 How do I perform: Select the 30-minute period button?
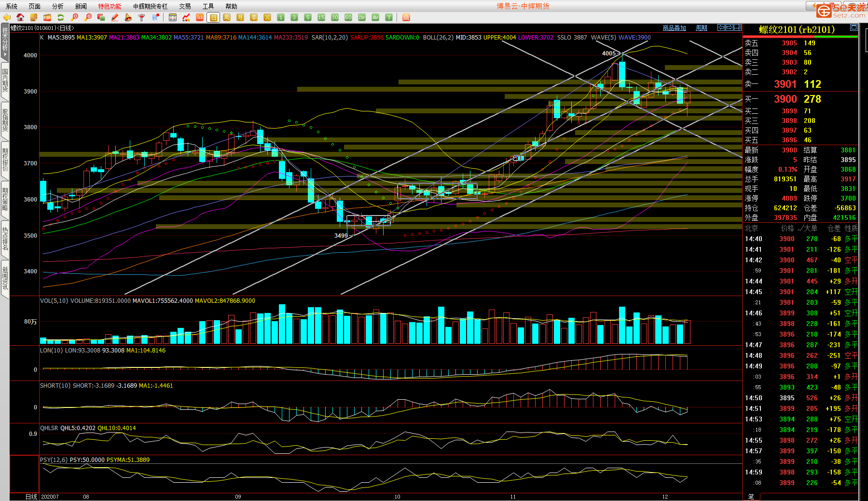click(x=335, y=17)
